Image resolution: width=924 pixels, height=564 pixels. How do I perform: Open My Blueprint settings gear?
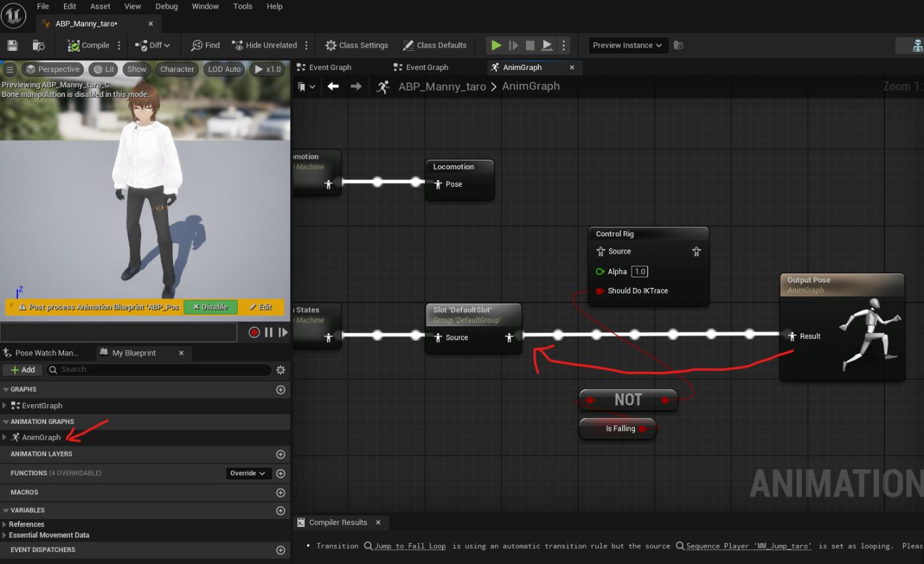click(x=280, y=370)
